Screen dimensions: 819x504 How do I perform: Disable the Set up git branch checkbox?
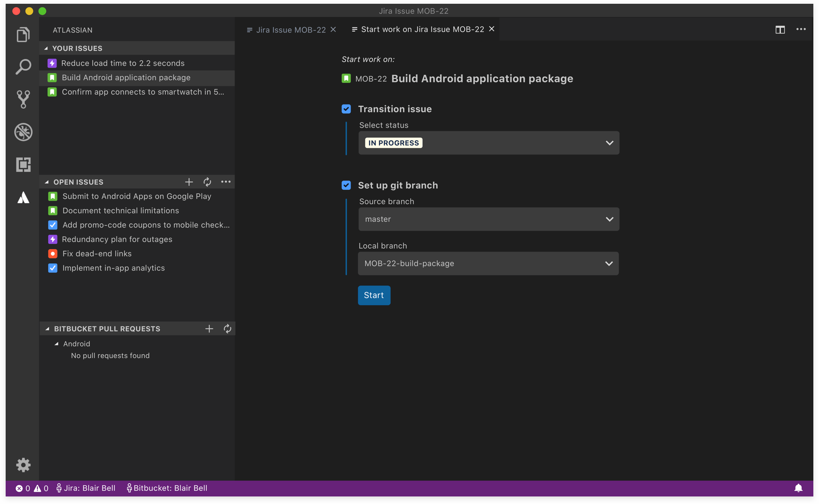[346, 185]
